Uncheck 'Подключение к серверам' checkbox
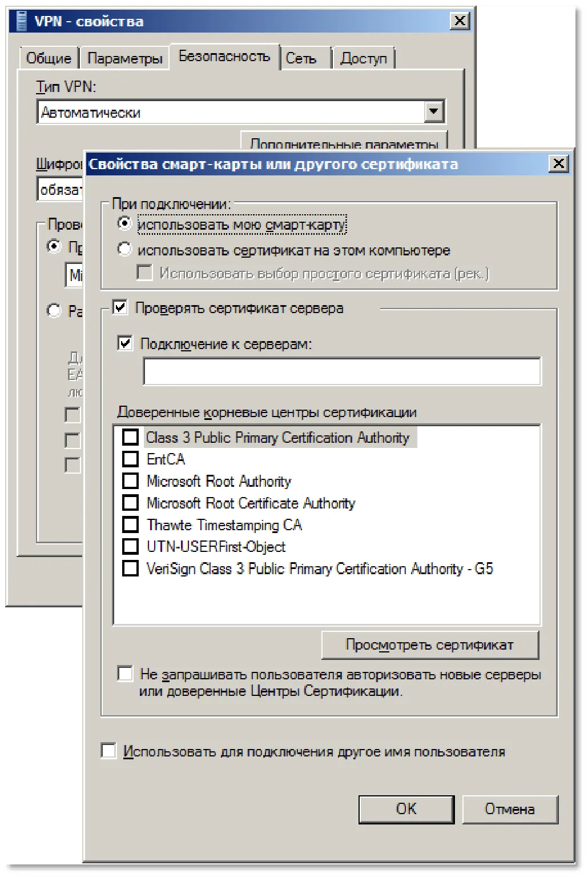 [x=125, y=343]
